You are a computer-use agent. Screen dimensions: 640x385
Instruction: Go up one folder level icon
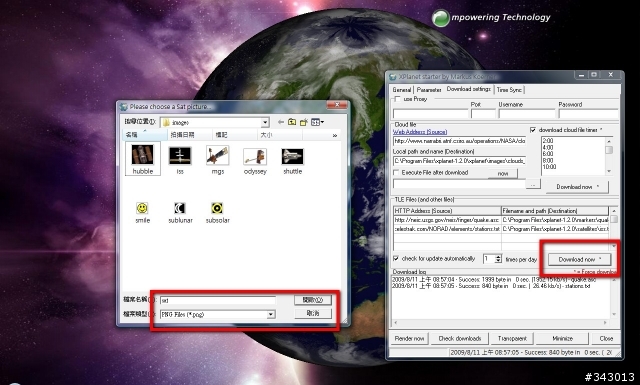pos(292,122)
